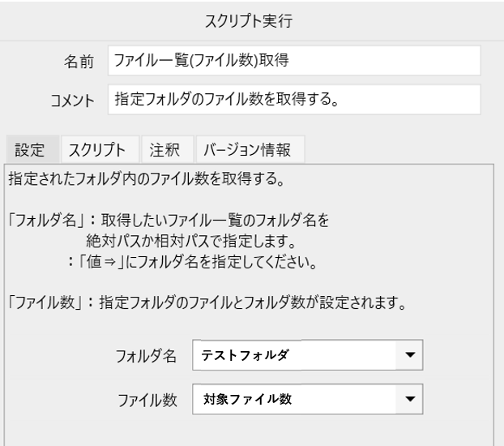Viewport: 504px width, 446px height.
Task: Select the 対象ファイル数 combo box value
Action: pos(294,399)
